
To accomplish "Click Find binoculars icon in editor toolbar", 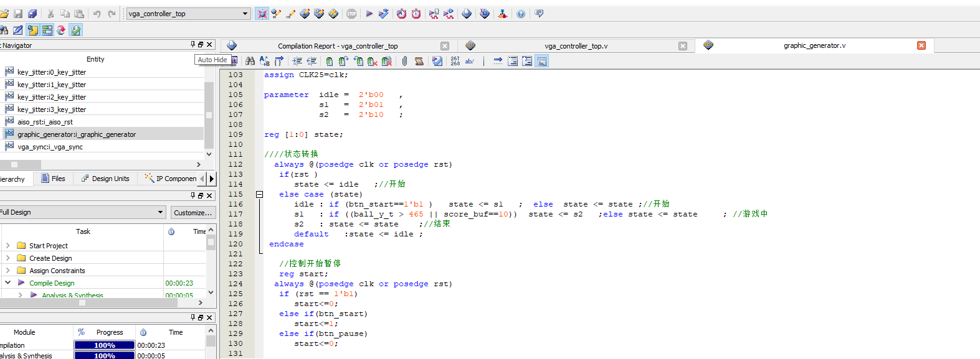I will tap(250, 61).
